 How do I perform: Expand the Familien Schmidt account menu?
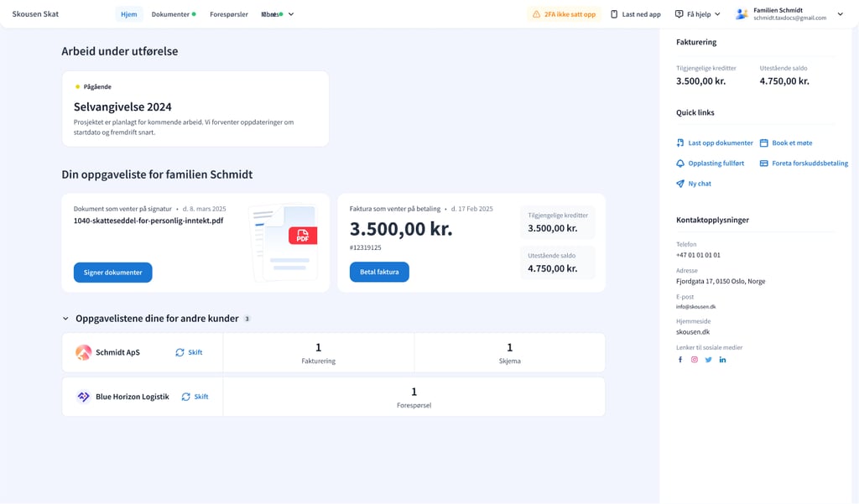[840, 14]
